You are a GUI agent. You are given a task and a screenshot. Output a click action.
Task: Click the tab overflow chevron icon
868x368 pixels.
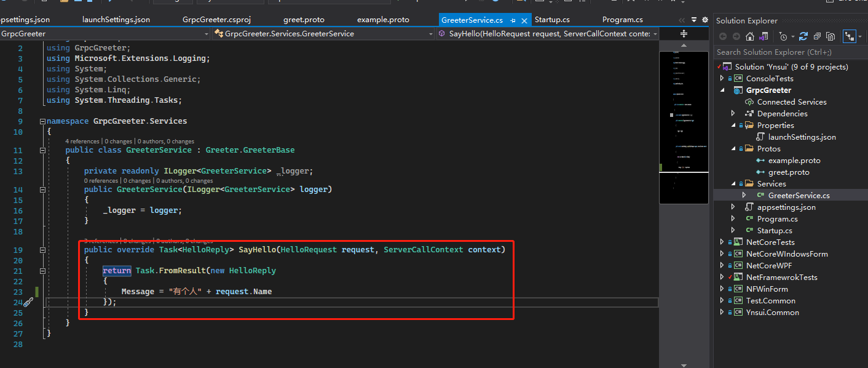coord(682,20)
